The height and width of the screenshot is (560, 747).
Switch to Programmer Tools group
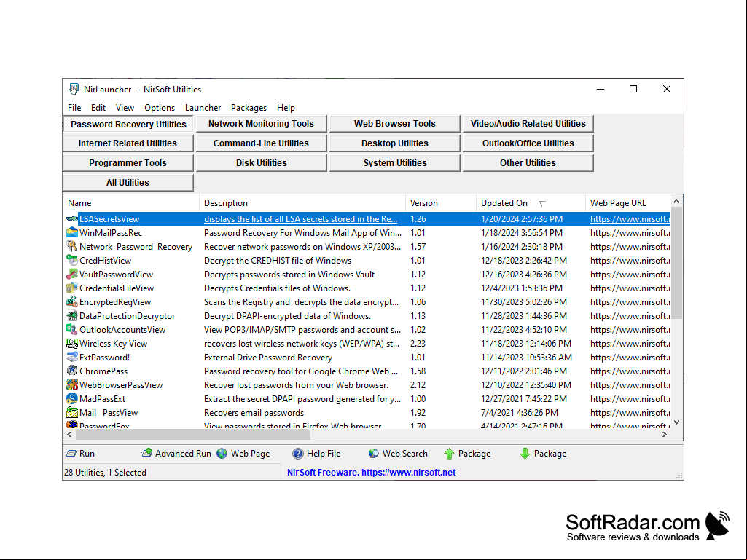pos(128,163)
